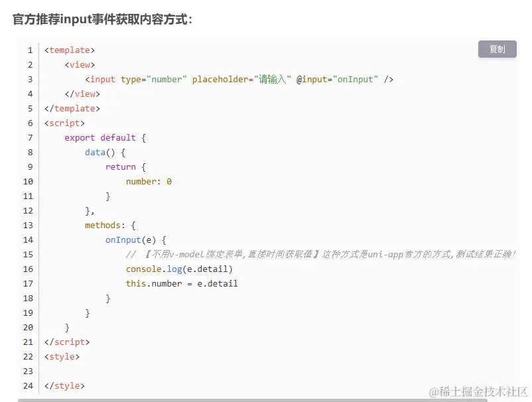Click the type="number" attribute text
The image size is (532, 402).
tap(154, 80)
